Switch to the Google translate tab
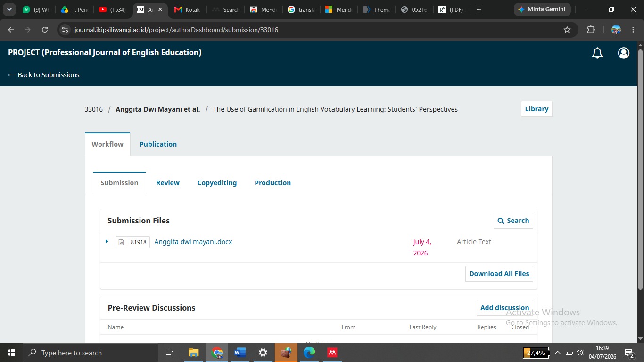 click(301, 9)
